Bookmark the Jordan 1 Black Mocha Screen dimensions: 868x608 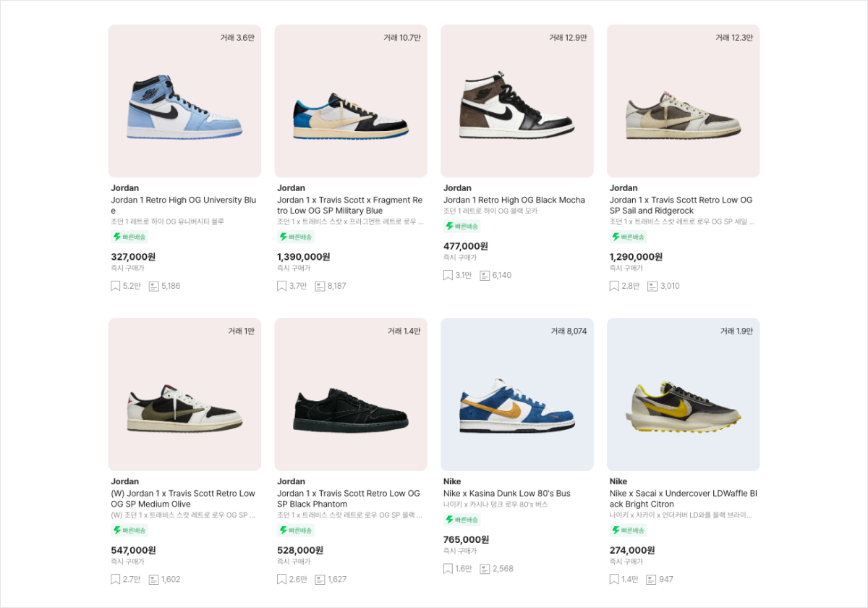(448, 275)
